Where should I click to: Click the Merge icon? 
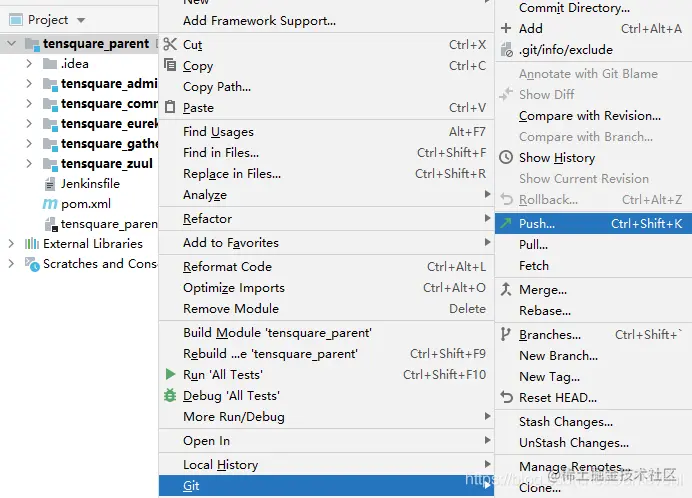point(506,289)
